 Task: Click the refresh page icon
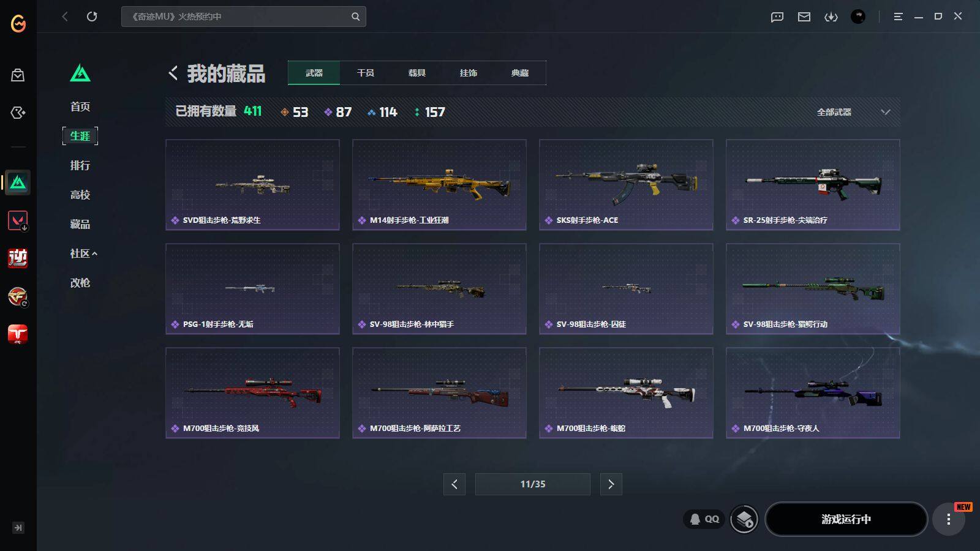tap(92, 17)
